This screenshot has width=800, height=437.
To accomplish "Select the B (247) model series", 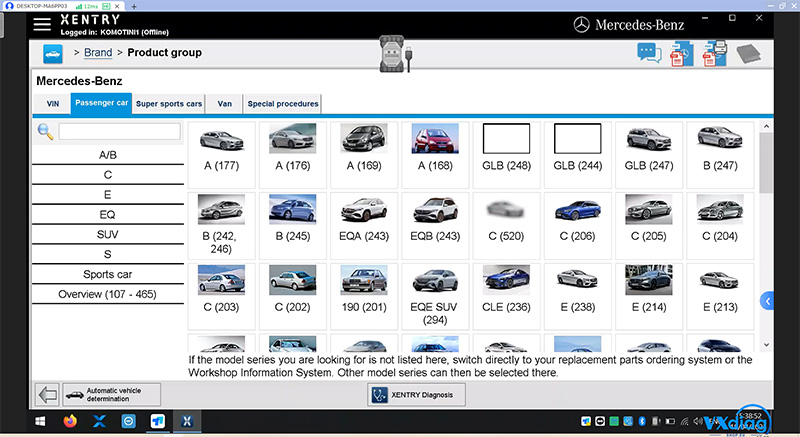I will (x=720, y=155).
